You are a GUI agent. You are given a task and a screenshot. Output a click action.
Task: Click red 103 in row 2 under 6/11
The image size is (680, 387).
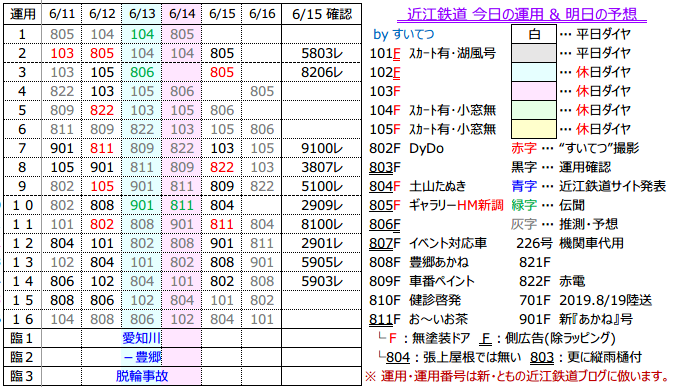click(x=62, y=53)
